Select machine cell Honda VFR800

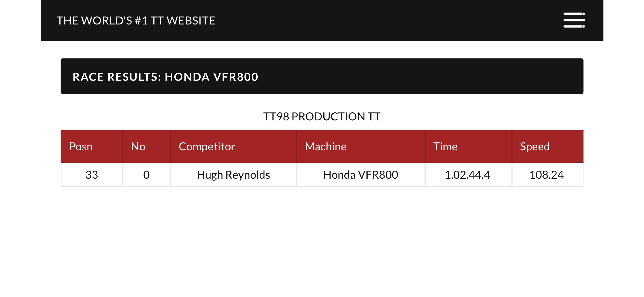pos(360,175)
